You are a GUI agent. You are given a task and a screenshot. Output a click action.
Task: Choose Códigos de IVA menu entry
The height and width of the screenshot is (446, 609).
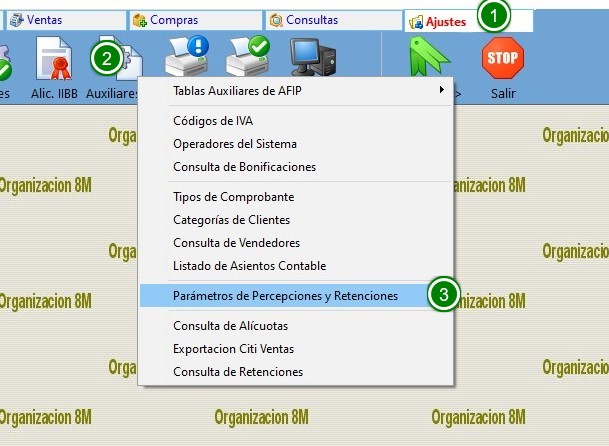pyautogui.click(x=296, y=121)
